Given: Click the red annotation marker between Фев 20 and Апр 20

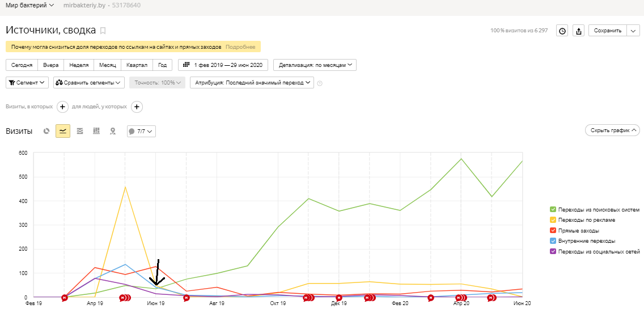Looking at the screenshot, I should 430,298.
